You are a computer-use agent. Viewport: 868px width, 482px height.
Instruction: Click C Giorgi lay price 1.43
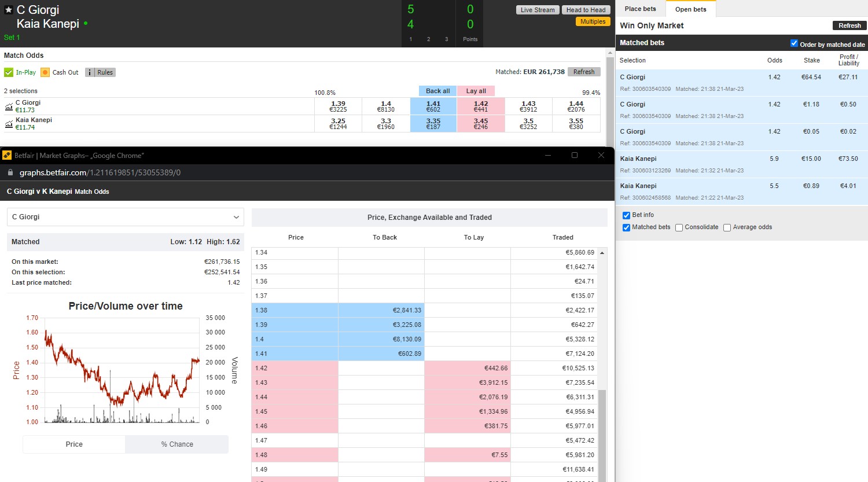point(528,106)
